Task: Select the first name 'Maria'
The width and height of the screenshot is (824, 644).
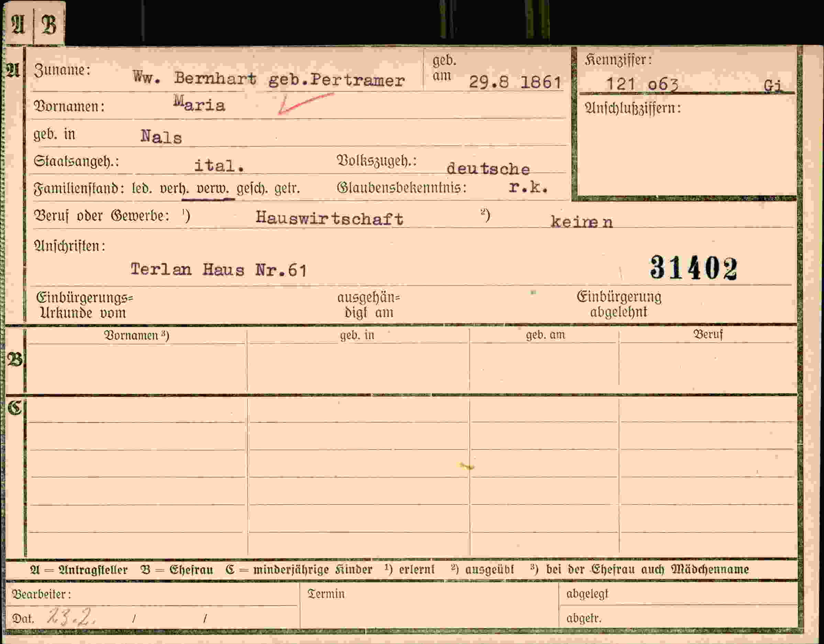Action: [x=199, y=103]
